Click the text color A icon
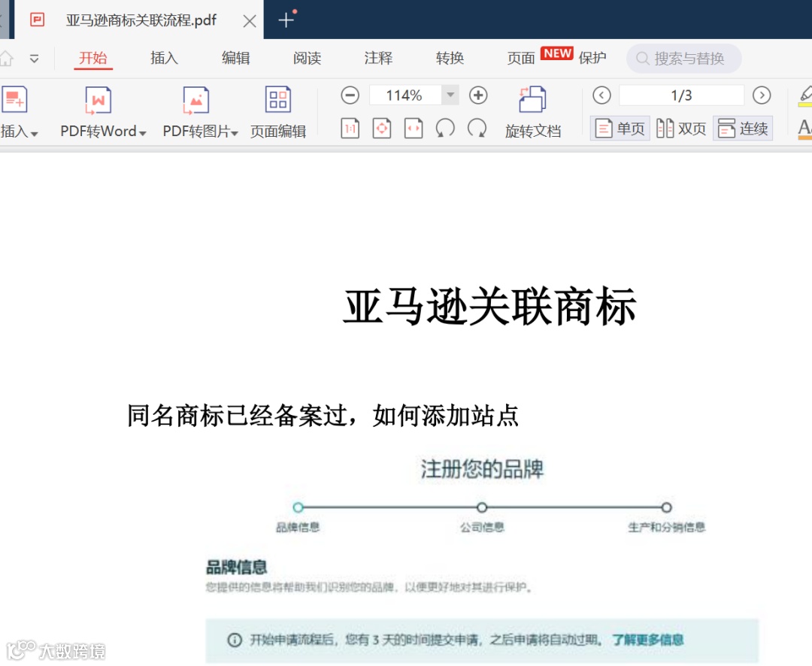The height and width of the screenshot is (666, 812). (805, 129)
